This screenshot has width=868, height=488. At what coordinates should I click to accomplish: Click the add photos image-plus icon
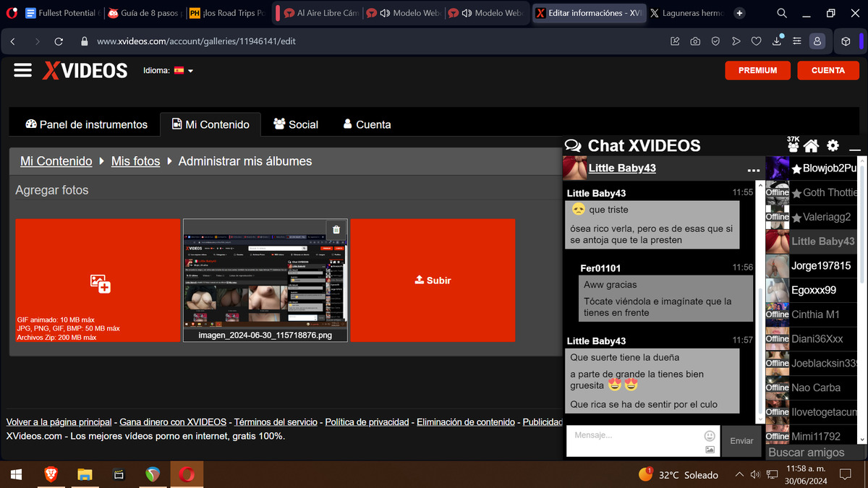click(x=100, y=283)
